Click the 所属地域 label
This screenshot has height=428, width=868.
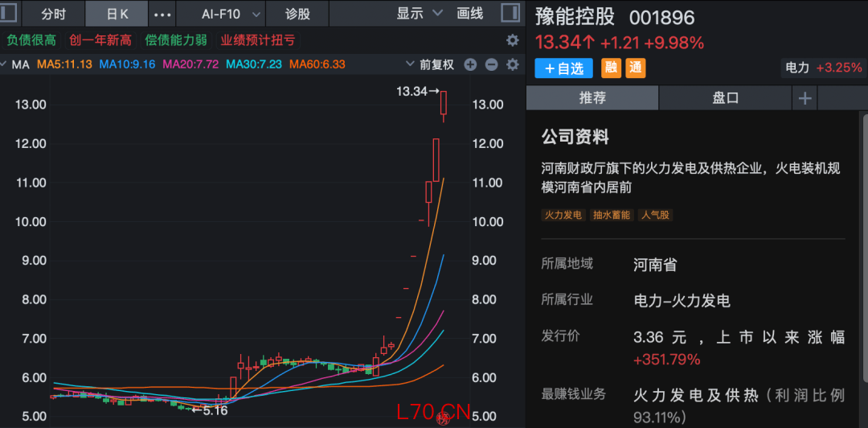tap(567, 263)
